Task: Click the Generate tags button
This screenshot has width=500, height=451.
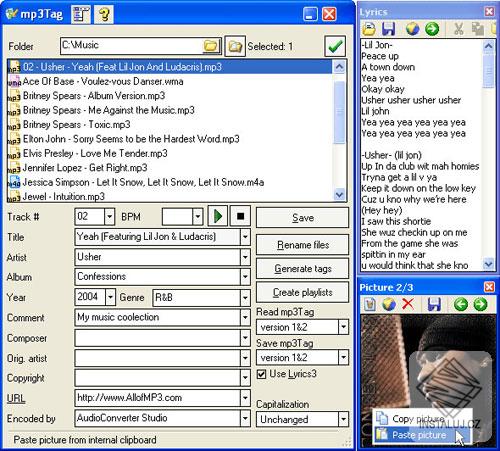Action: click(x=303, y=269)
